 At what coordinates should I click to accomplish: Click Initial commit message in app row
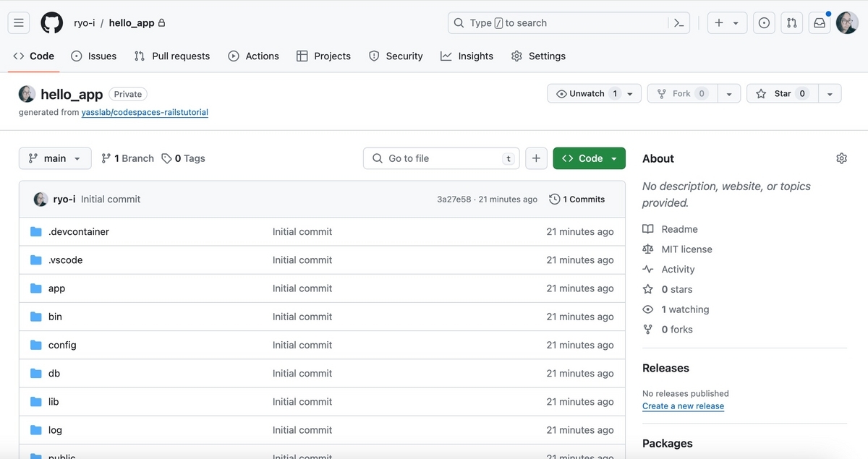pos(302,288)
